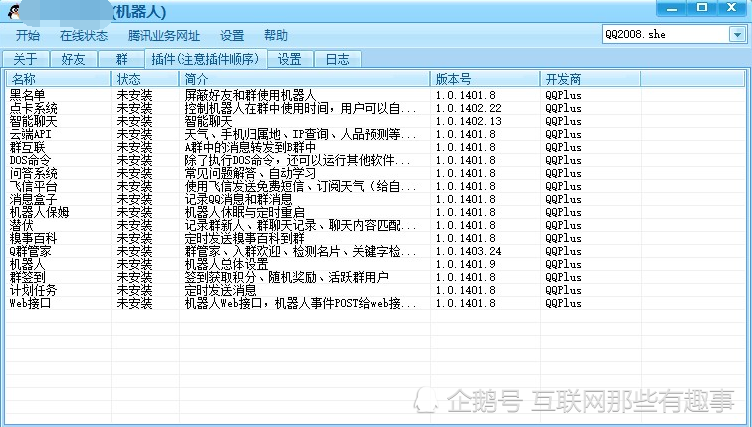Viewport: 752px width, 427px height.
Task: Maximize the robot window
Action: [702, 8]
